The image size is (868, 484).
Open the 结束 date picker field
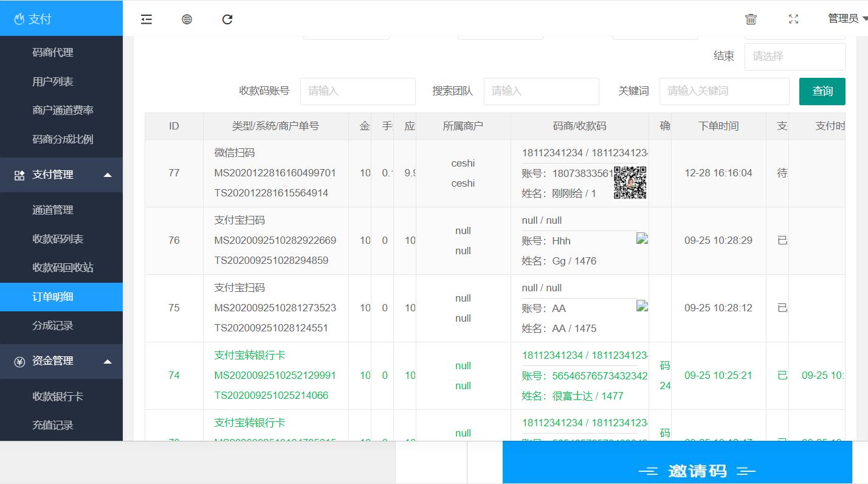tap(794, 57)
